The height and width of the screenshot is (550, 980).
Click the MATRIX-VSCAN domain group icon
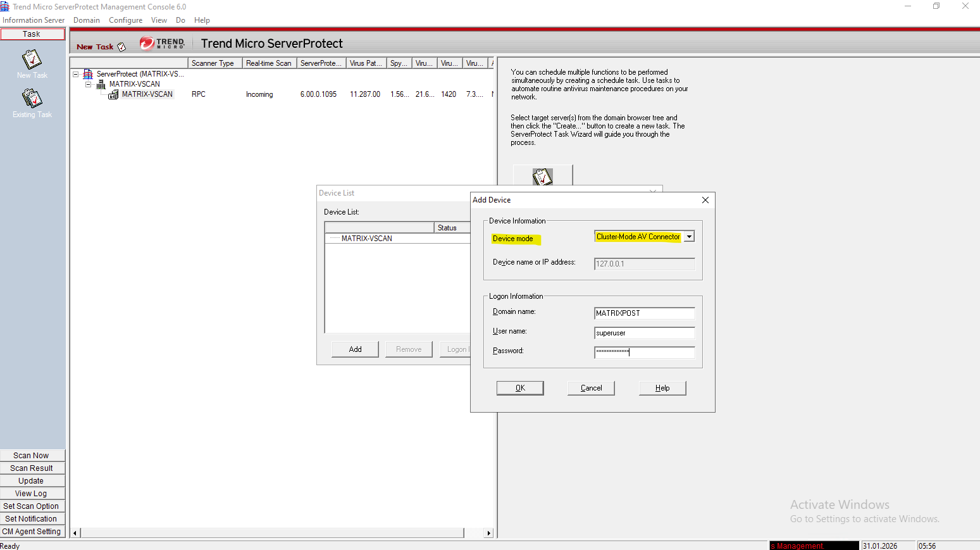tap(101, 84)
